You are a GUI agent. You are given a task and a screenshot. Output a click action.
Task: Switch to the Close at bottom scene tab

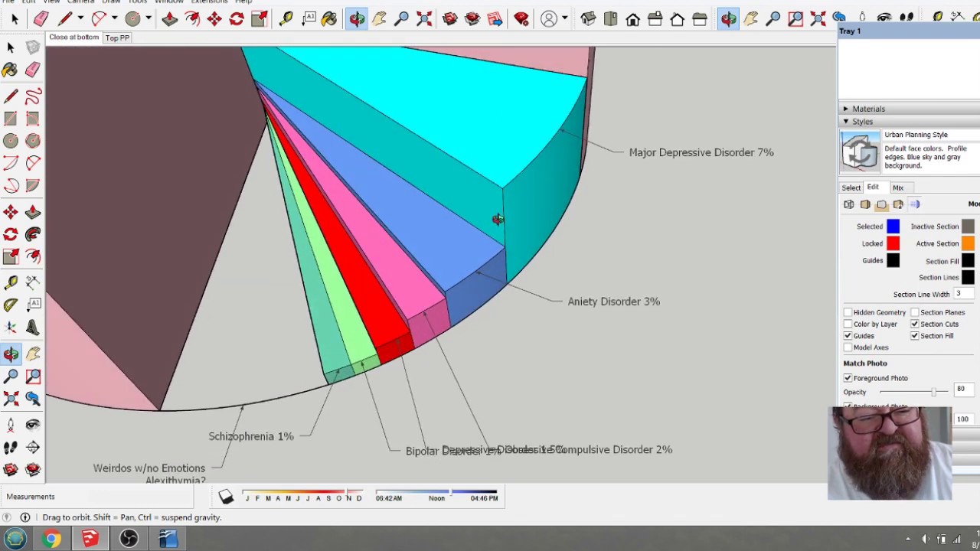click(73, 37)
